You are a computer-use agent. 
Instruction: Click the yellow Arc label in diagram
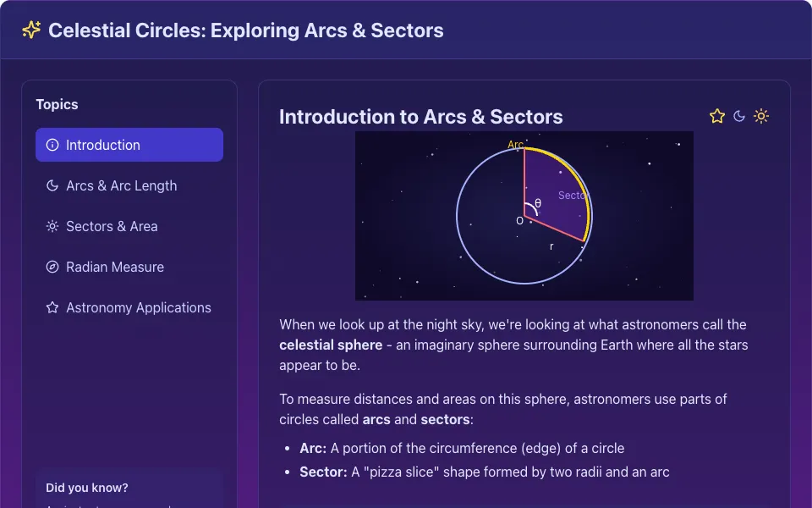(x=515, y=144)
